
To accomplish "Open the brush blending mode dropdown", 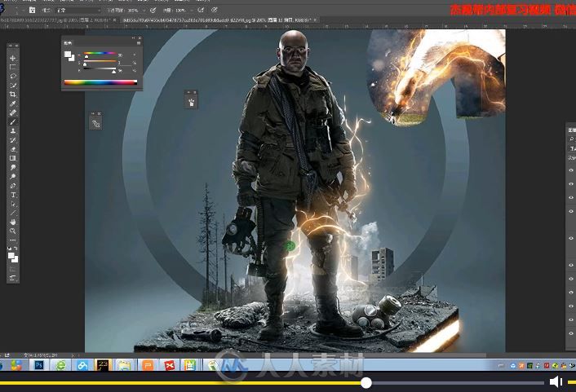I will tap(78, 11).
